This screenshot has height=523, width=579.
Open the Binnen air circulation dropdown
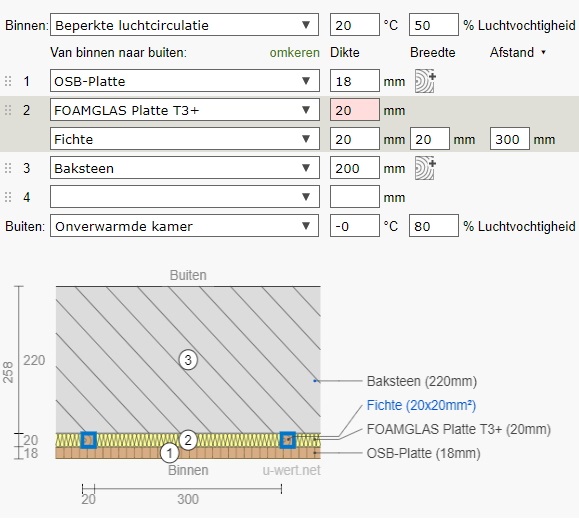tap(184, 25)
